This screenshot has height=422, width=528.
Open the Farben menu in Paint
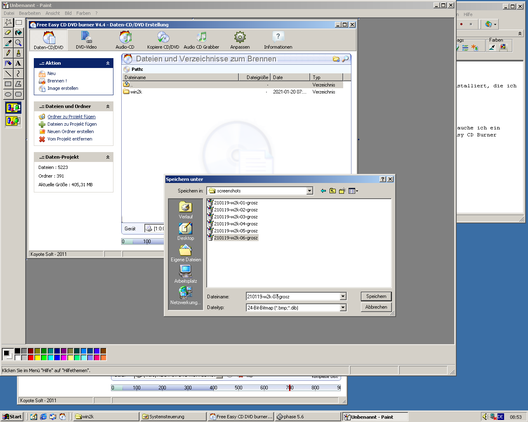(x=83, y=13)
